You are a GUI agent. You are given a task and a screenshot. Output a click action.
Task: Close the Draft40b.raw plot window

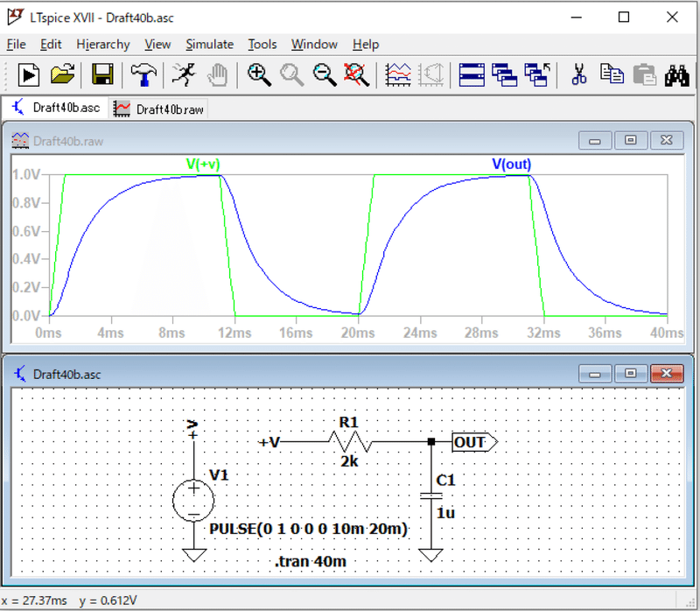tap(667, 141)
